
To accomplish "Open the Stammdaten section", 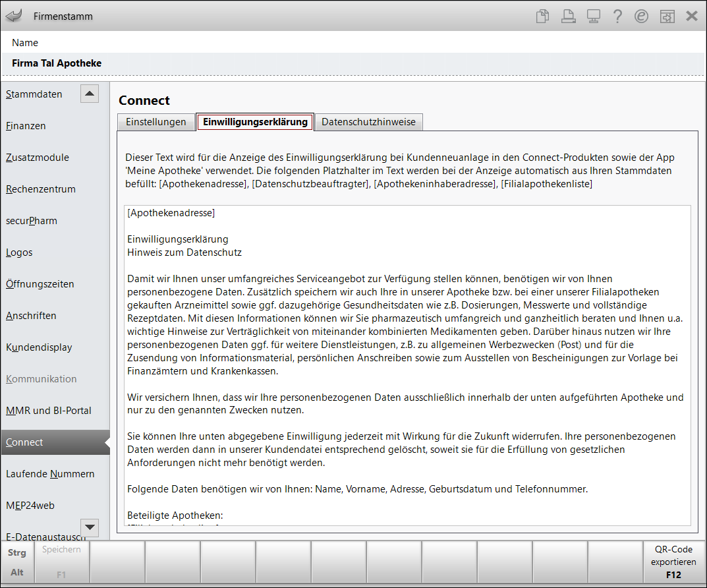I will 34,94.
